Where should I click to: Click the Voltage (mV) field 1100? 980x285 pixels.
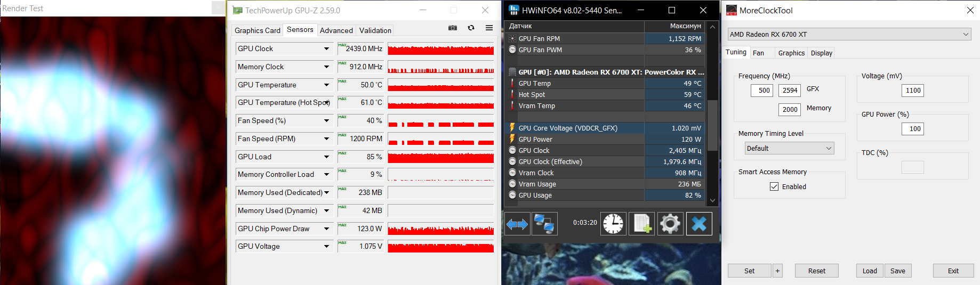coord(913,90)
